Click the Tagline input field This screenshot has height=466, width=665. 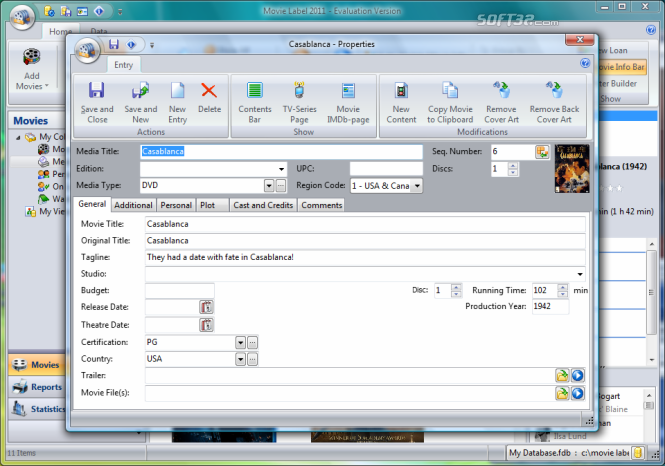(365, 257)
